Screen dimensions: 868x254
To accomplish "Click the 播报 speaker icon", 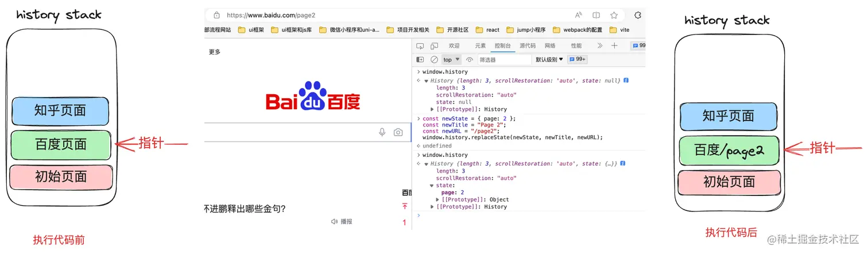I will point(334,222).
